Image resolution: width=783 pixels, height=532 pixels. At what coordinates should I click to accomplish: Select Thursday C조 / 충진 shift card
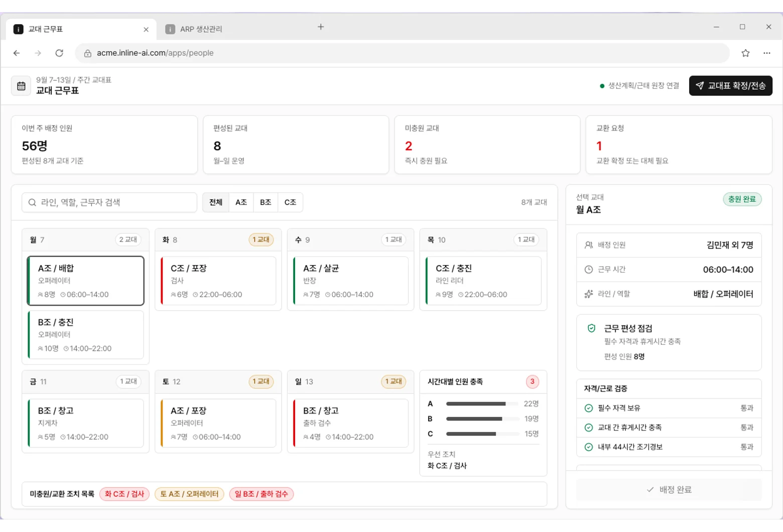point(483,281)
